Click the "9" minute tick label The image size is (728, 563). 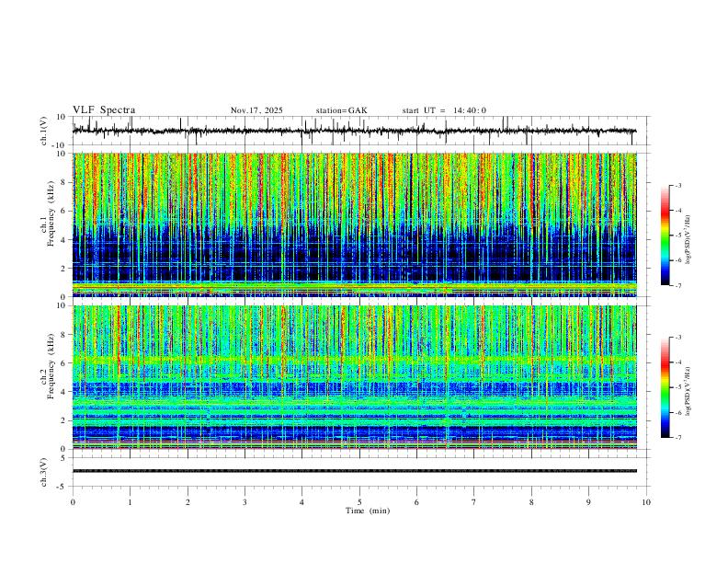(x=588, y=502)
